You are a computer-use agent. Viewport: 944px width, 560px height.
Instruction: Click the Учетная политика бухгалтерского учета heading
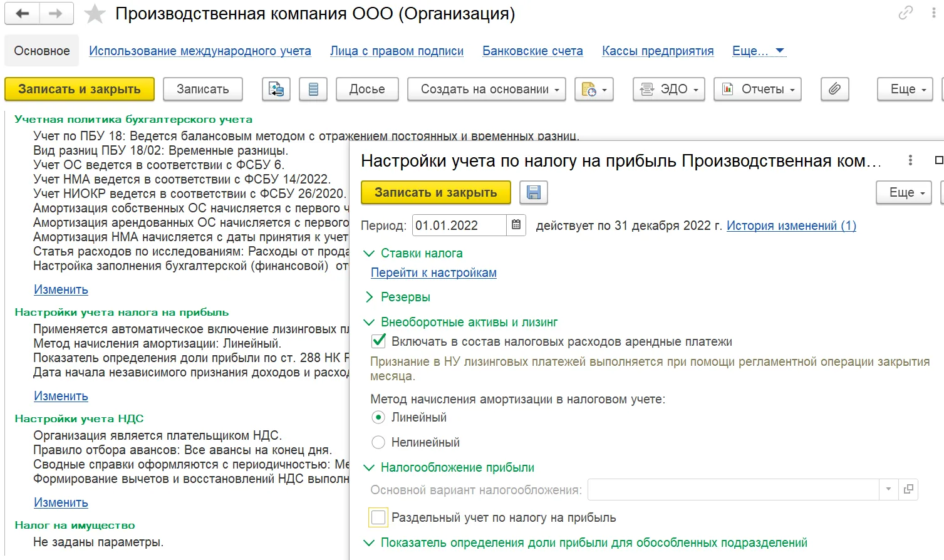pos(133,119)
